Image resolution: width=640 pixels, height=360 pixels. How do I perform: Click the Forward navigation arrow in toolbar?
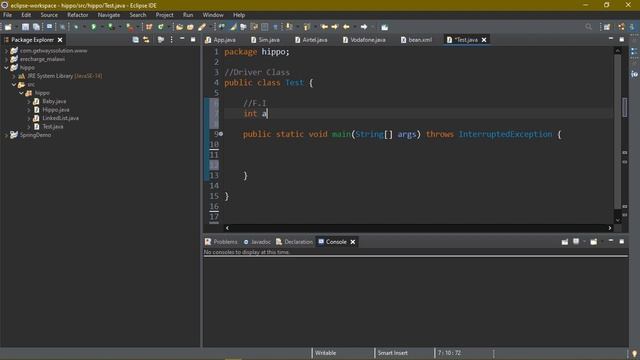pos(364,27)
